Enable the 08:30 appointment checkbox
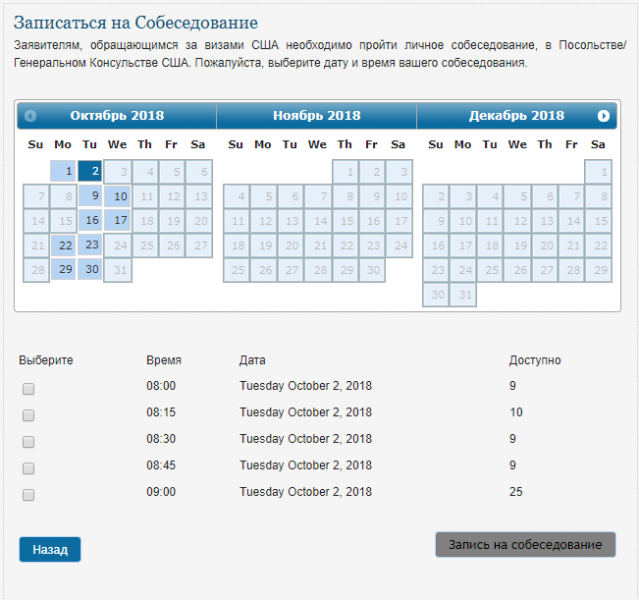639x600 pixels. (29, 441)
